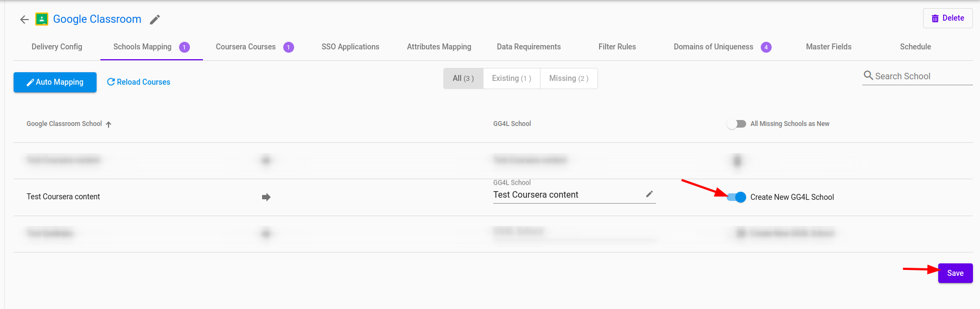Show Missing schools filter
This screenshot has width=980, height=309.
(x=568, y=78)
